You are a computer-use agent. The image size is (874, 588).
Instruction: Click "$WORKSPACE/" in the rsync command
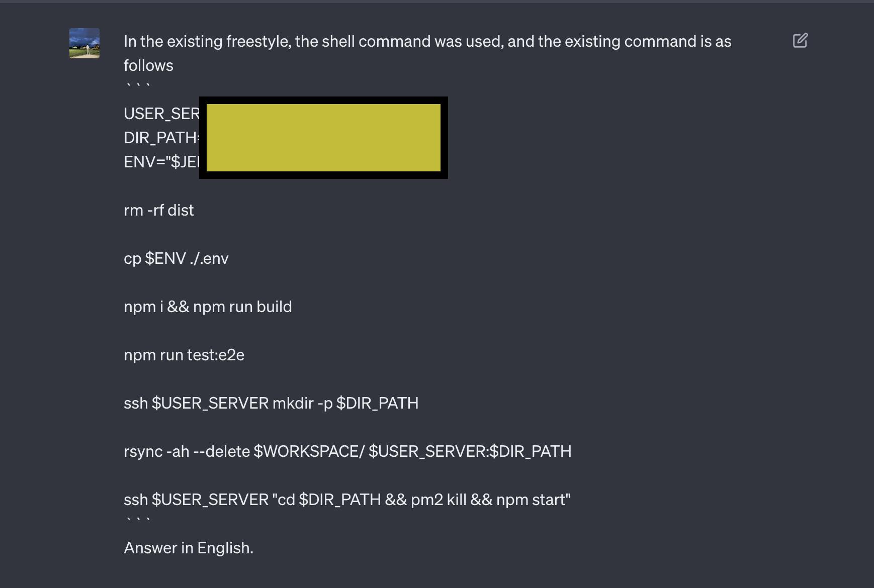tap(309, 451)
